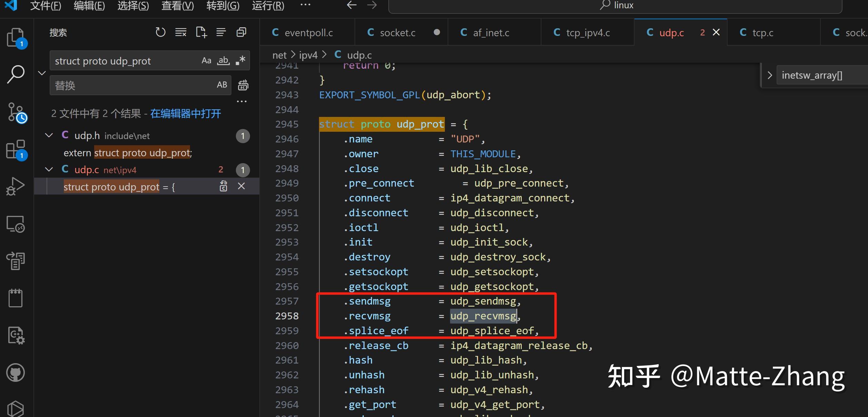Dismiss the udp.c search match
The width and height of the screenshot is (868, 417).
241,186
